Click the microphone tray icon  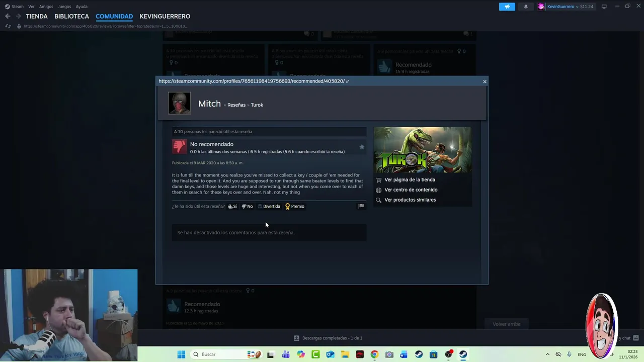[569, 354]
